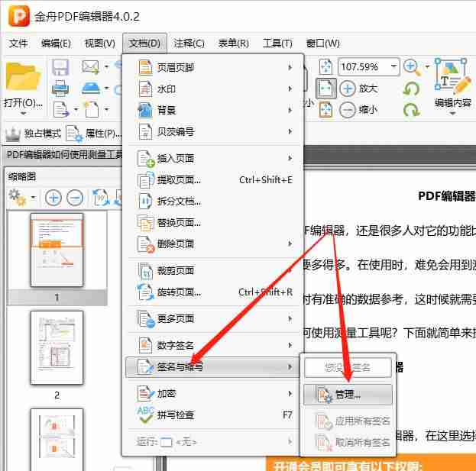Shrink thumbnails with the minus icon
The image size is (476, 471).
75,198
